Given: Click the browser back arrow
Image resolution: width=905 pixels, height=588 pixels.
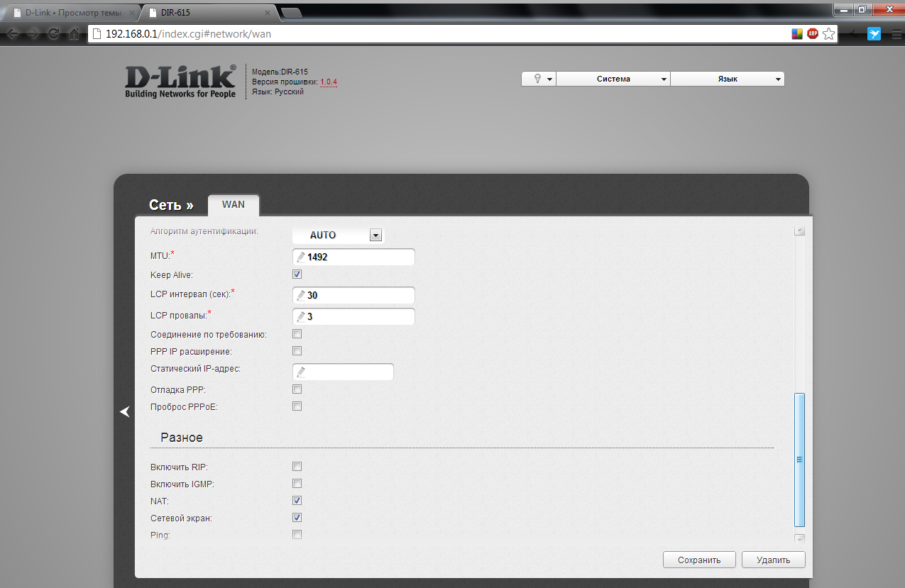Looking at the screenshot, I should pos(12,33).
